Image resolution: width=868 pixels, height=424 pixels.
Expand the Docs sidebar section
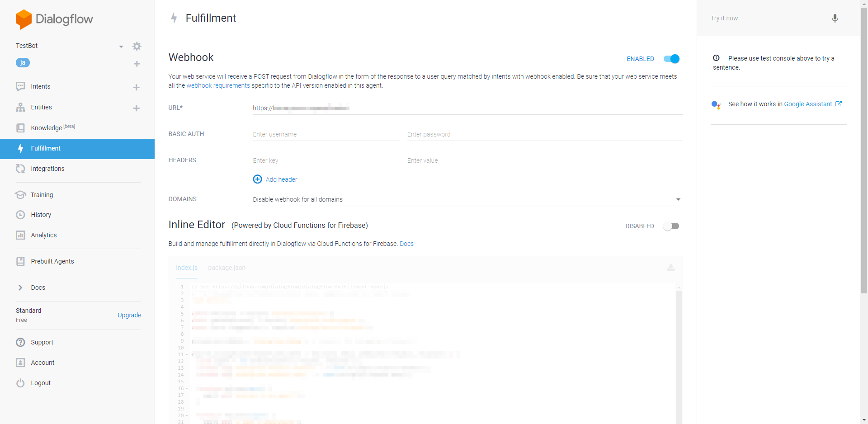tap(38, 287)
